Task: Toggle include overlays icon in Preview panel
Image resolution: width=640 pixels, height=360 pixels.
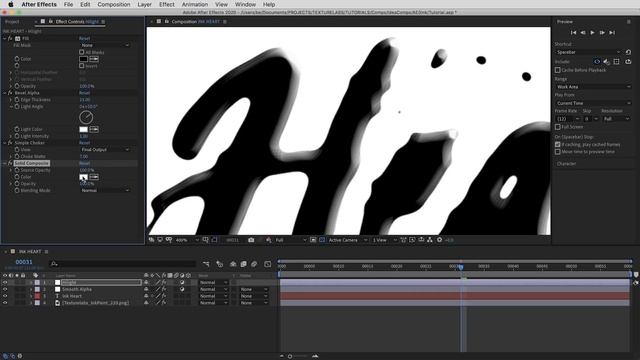Action: point(616,62)
